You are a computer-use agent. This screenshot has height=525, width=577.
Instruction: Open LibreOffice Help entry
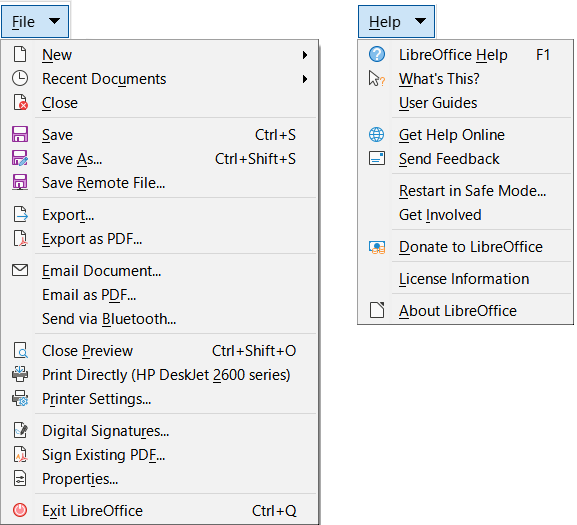coord(465,55)
